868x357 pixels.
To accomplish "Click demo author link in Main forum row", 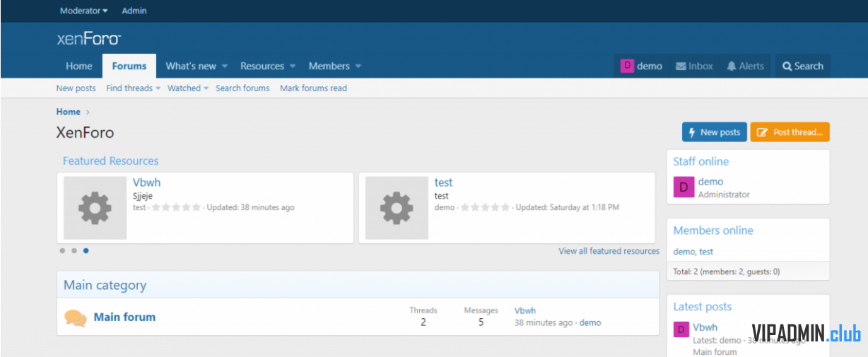I will tap(590, 322).
